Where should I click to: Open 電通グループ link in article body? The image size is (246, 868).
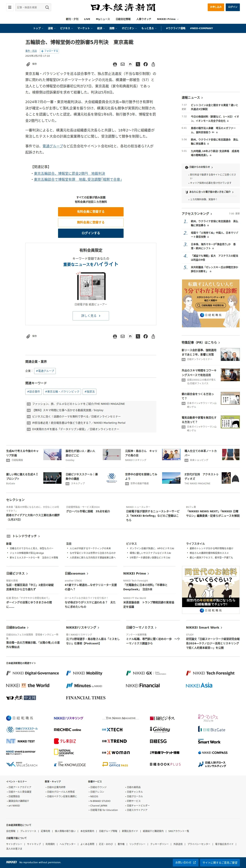[52, 146]
